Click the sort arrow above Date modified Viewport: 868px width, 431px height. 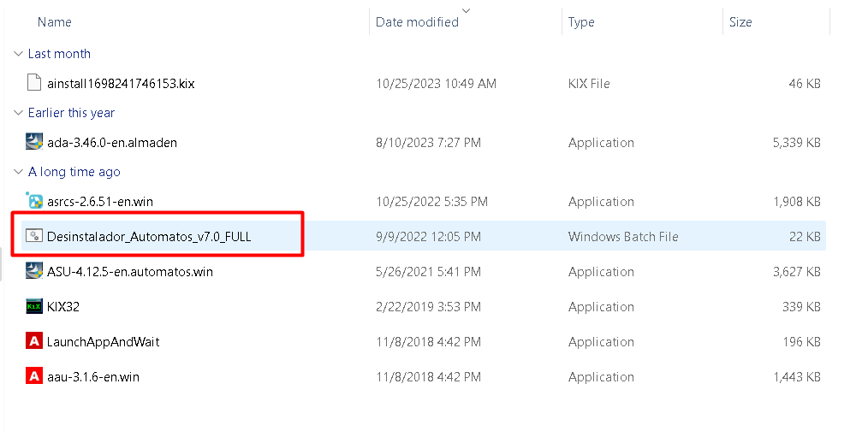[x=466, y=10]
